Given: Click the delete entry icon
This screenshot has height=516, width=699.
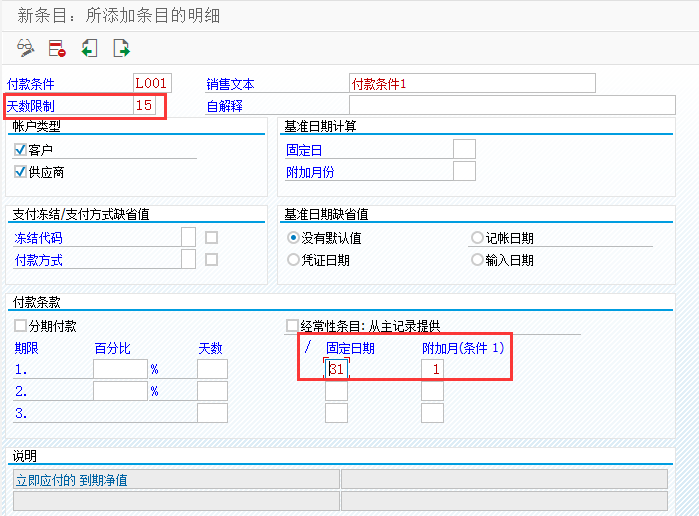Looking at the screenshot, I should point(57,48).
